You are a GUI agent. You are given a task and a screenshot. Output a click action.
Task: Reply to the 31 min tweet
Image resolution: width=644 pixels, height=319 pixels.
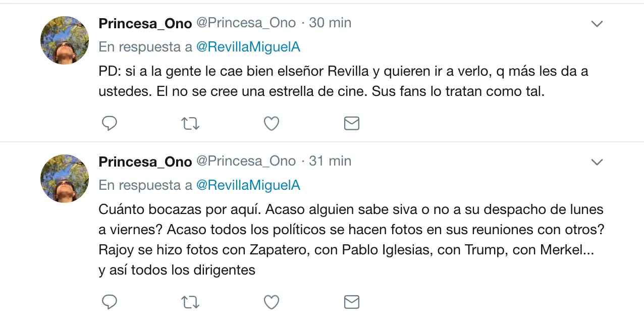(x=110, y=302)
